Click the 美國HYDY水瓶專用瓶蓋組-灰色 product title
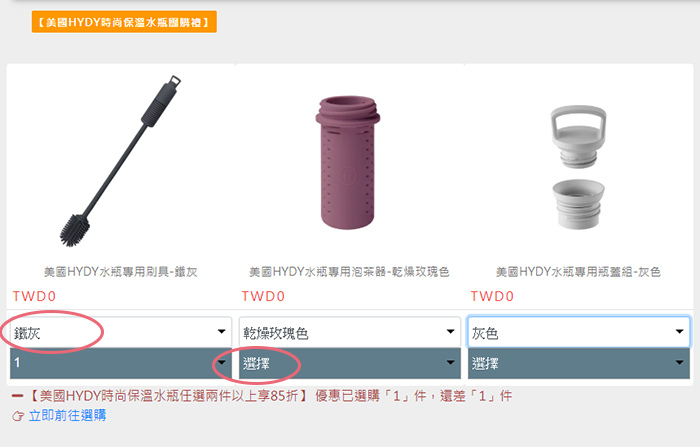This screenshot has height=447, width=700. [x=578, y=272]
